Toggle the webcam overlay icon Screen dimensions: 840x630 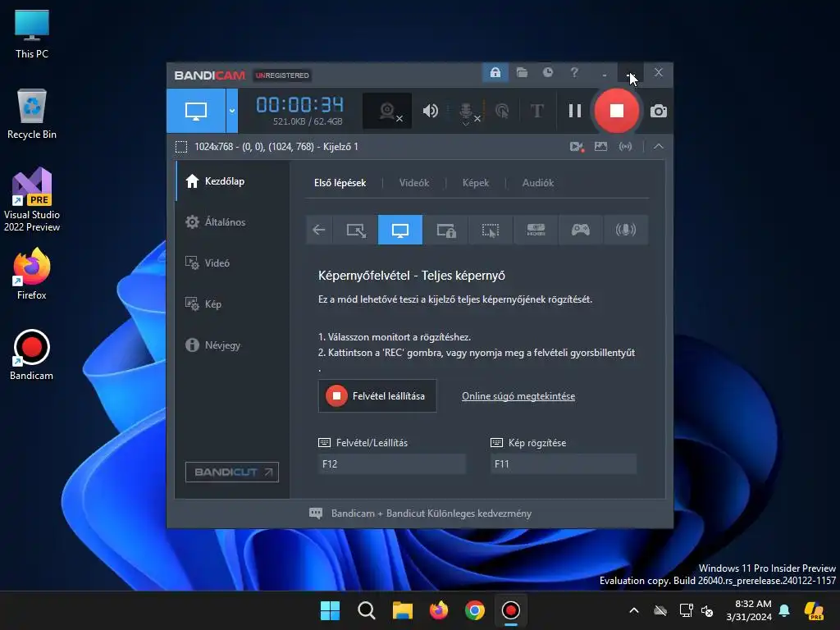(x=387, y=111)
